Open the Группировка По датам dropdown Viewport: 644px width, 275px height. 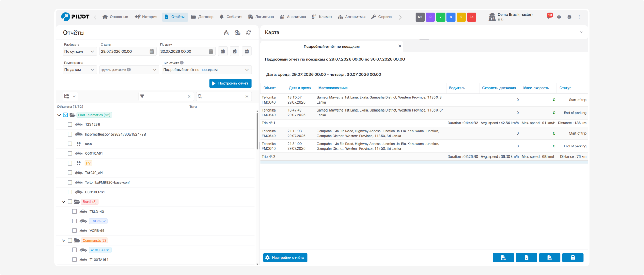pyautogui.click(x=80, y=70)
